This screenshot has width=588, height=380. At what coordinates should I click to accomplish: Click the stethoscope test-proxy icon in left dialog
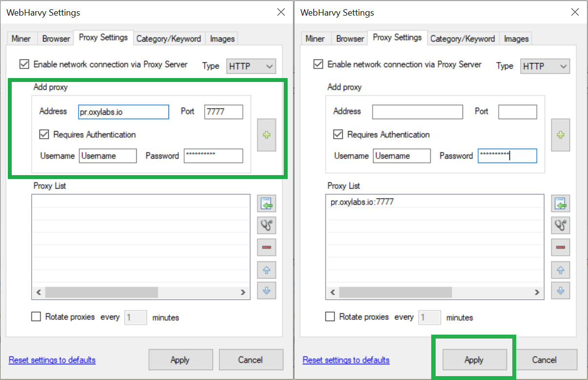(266, 225)
